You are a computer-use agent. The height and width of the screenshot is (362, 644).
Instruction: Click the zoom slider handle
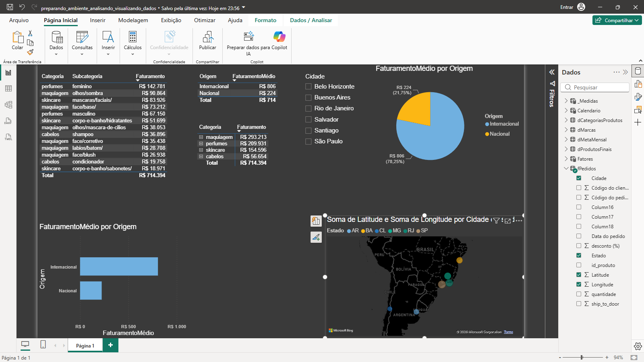(582, 357)
